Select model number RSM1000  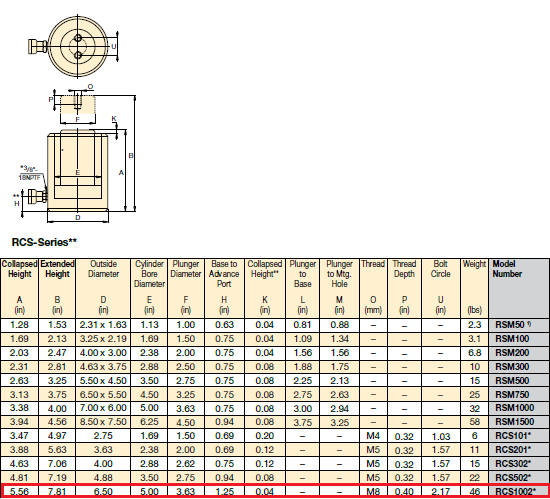click(x=515, y=408)
